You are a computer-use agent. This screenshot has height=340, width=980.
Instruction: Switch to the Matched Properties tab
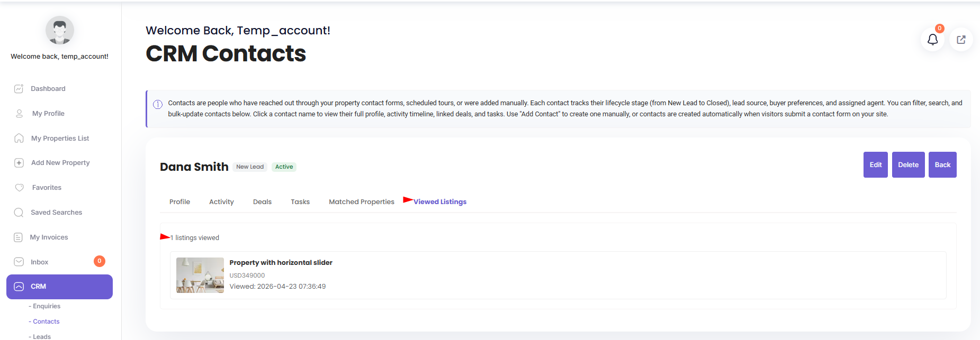[361, 202]
